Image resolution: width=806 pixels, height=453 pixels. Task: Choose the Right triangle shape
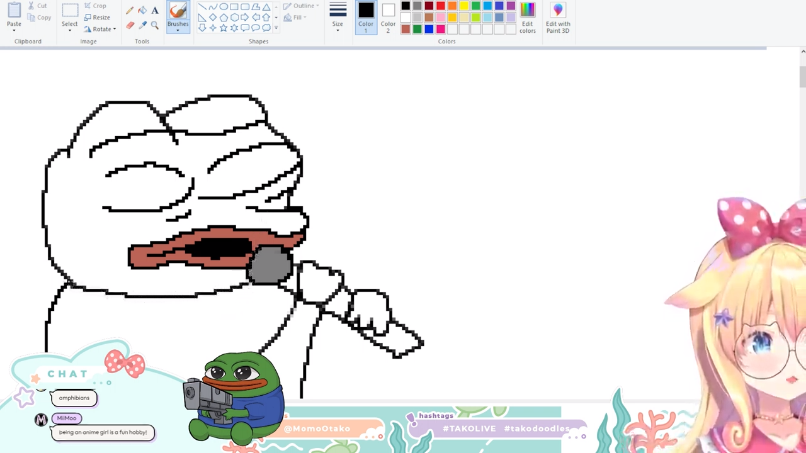pyautogui.click(x=203, y=17)
